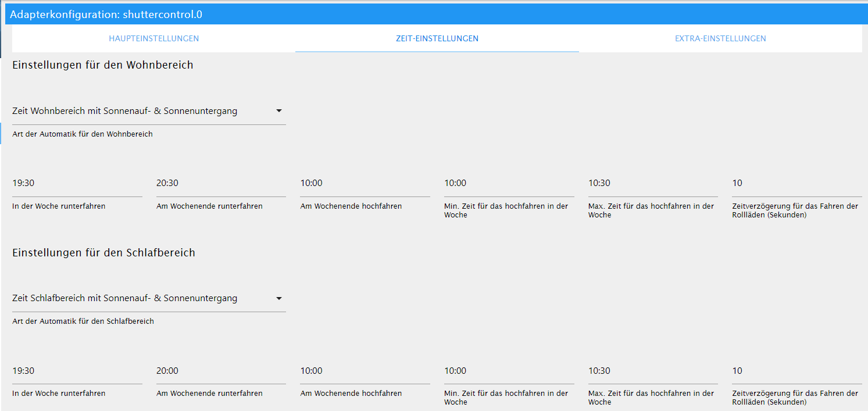Image resolution: width=868 pixels, height=411 pixels.
Task: Edit Schlafbereich max. weekday shutter-up time 10:30
Action: click(653, 371)
